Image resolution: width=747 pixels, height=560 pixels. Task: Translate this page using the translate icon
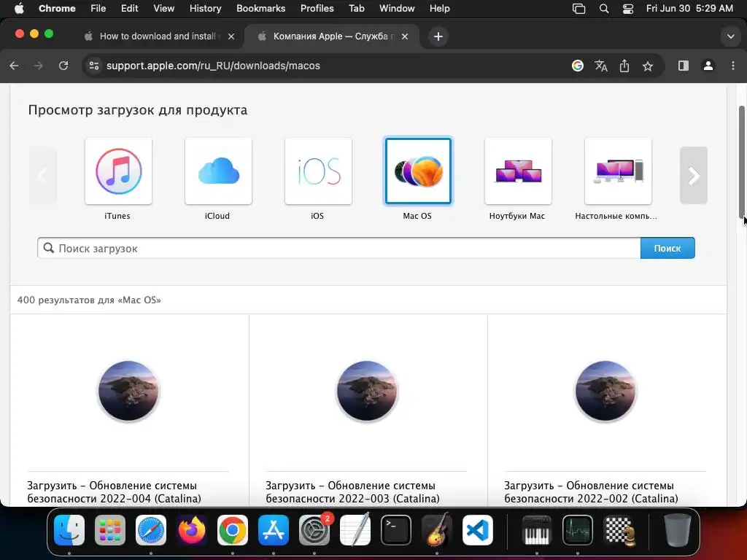click(601, 66)
